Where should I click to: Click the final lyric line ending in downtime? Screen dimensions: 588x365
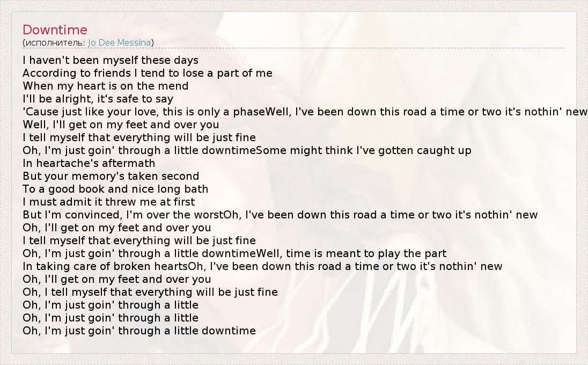[x=139, y=331]
